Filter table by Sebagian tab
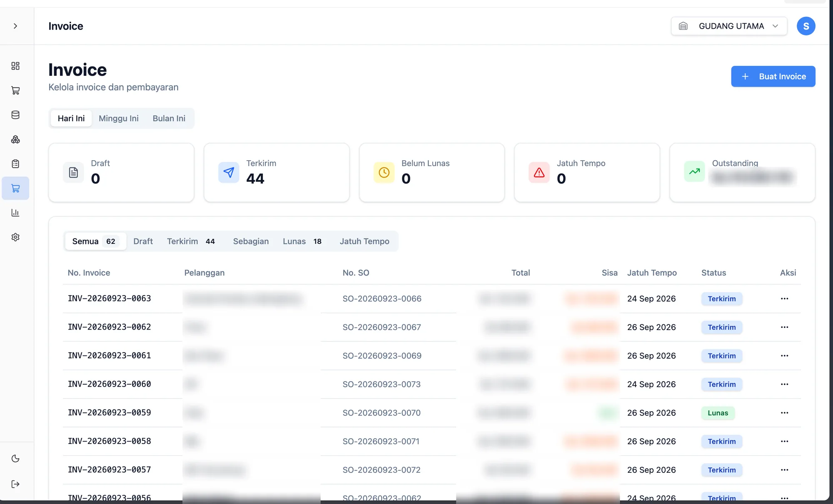This screenshot has width=833, height=504. (x=251, y=241)
